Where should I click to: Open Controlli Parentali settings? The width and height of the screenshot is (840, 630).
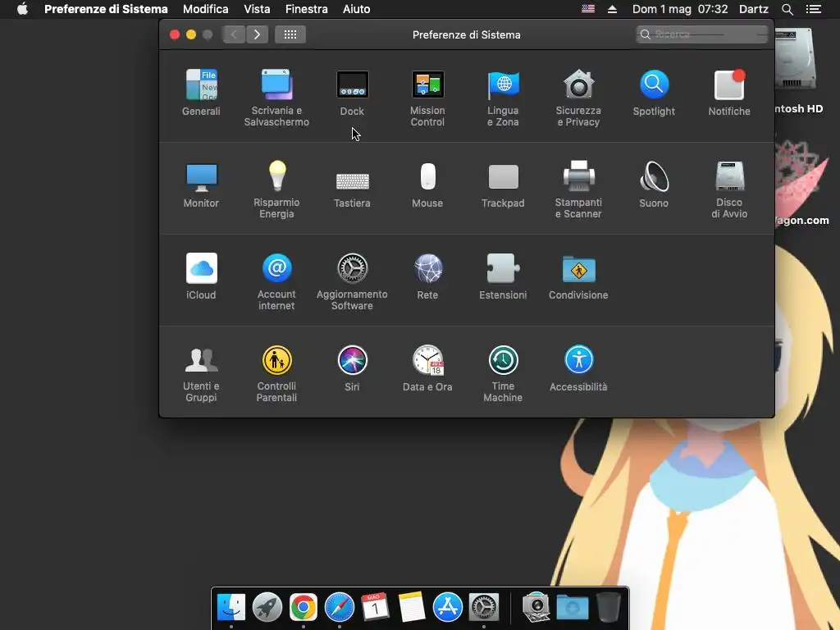pos(276,373)
